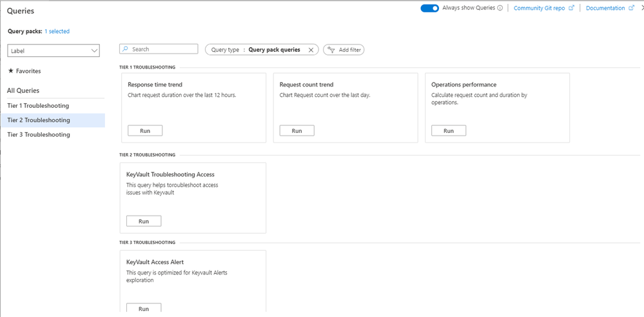Open the Label grouping dropdown
644x317 pixels.
pos(54,50)
